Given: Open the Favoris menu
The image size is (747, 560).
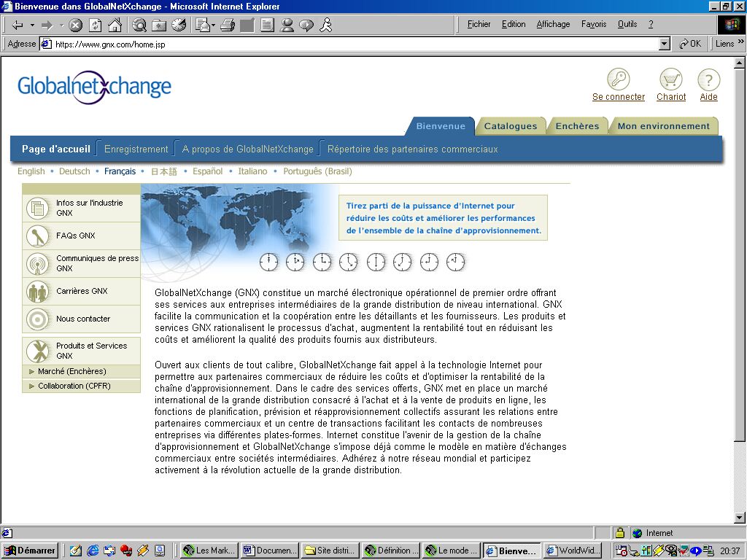Looking at the screenshot, I should [x=594, y=24].
